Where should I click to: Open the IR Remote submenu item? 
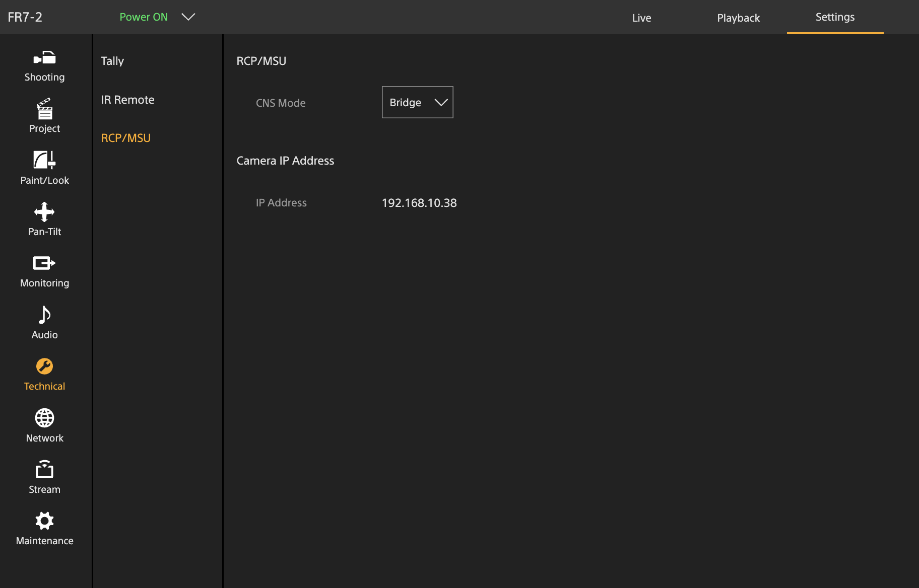click(127, 100)
